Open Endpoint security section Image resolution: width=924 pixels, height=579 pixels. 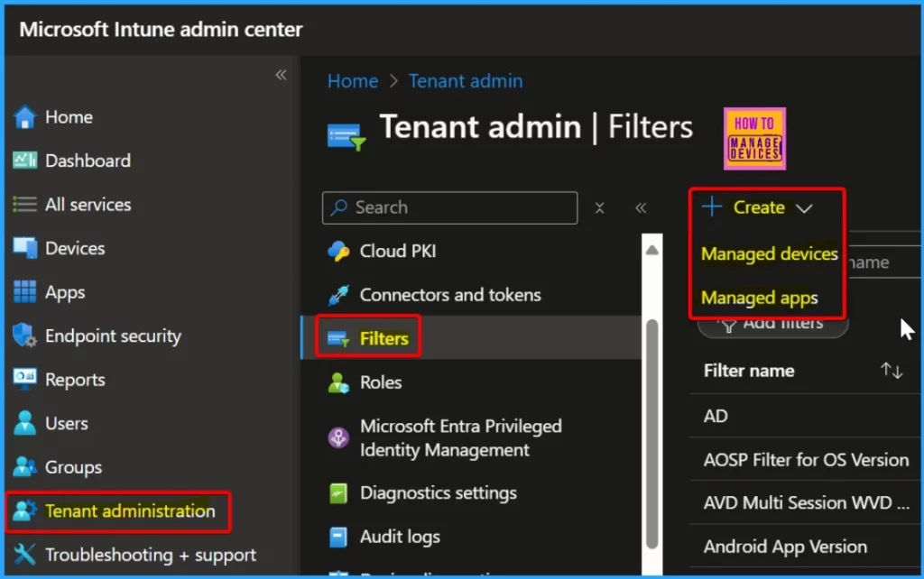[x=113, y=335]
